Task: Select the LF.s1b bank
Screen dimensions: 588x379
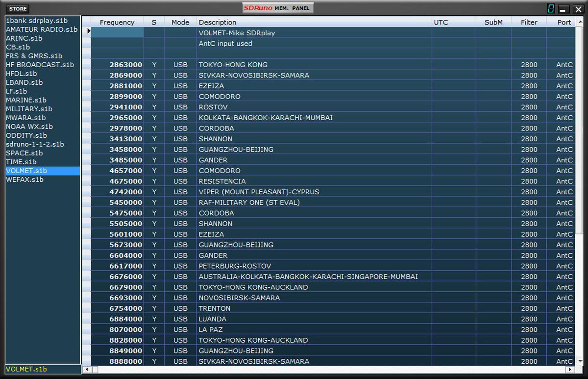Action: click(16, 91)
